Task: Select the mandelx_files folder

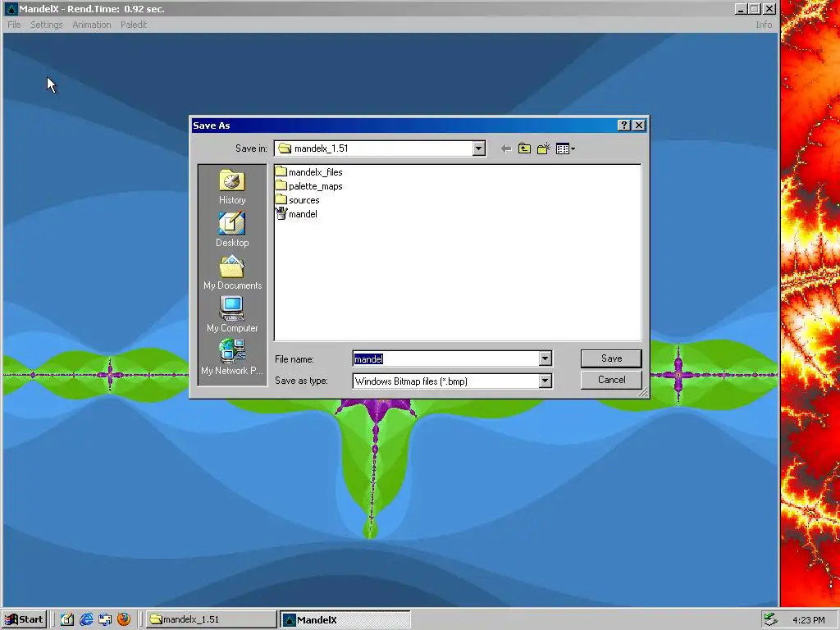Action: pyautogui.click(x=309, y=172)
